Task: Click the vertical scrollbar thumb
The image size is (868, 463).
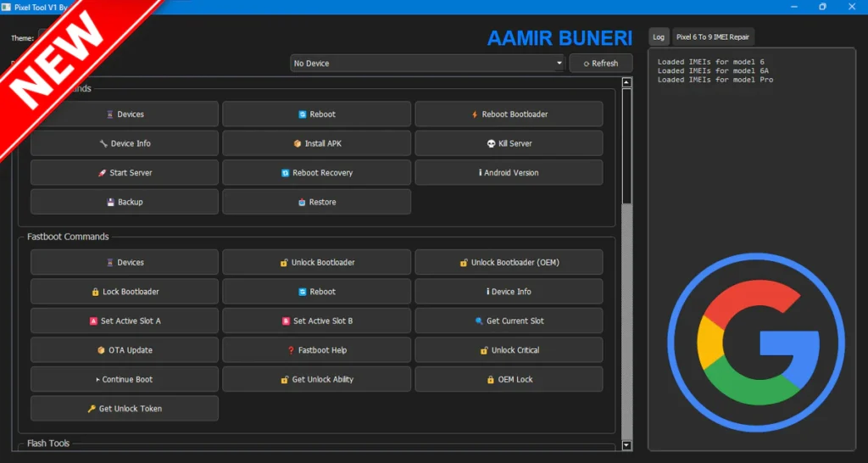Action: pos(626,146)
